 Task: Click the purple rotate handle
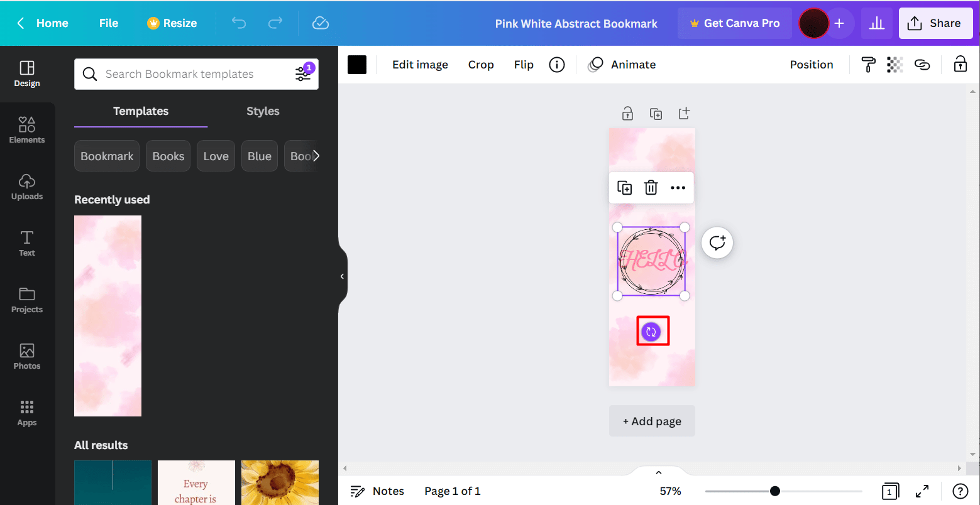click(x=652, y=331)
